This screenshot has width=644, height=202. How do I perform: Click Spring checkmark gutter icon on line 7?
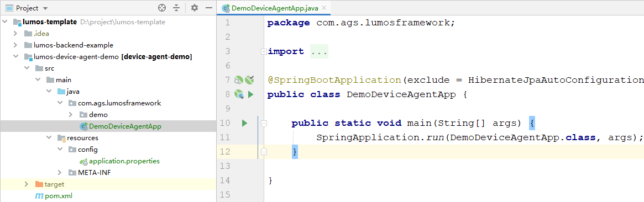tap(249, 79)
